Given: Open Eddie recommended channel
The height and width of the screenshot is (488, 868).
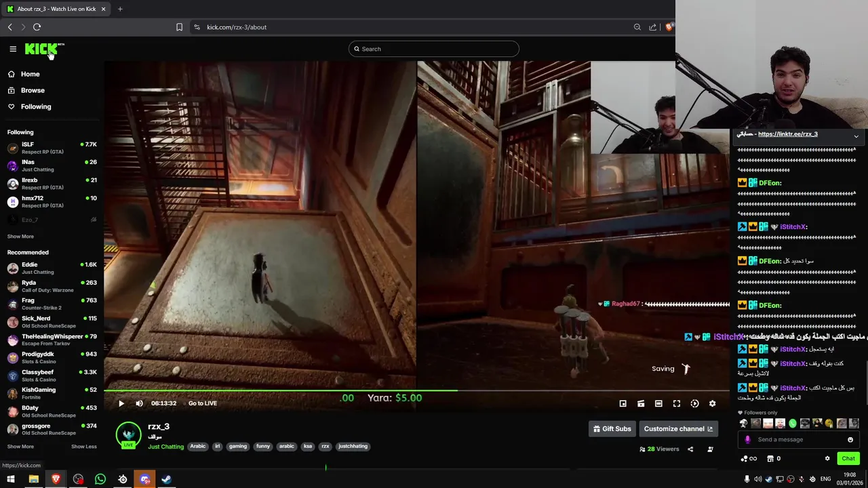Looking at the screenshot, I should pyautogui.click(x=52, y=268).
